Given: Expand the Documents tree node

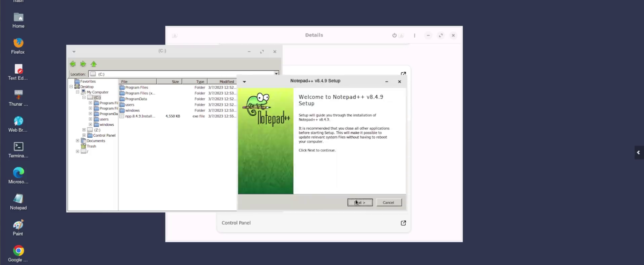Looking at the screenshot, I should [77, 141].
